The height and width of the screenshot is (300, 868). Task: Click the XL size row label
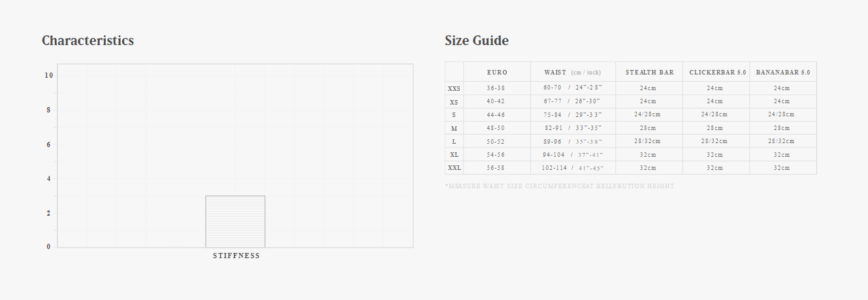click(x=454, y=155)
